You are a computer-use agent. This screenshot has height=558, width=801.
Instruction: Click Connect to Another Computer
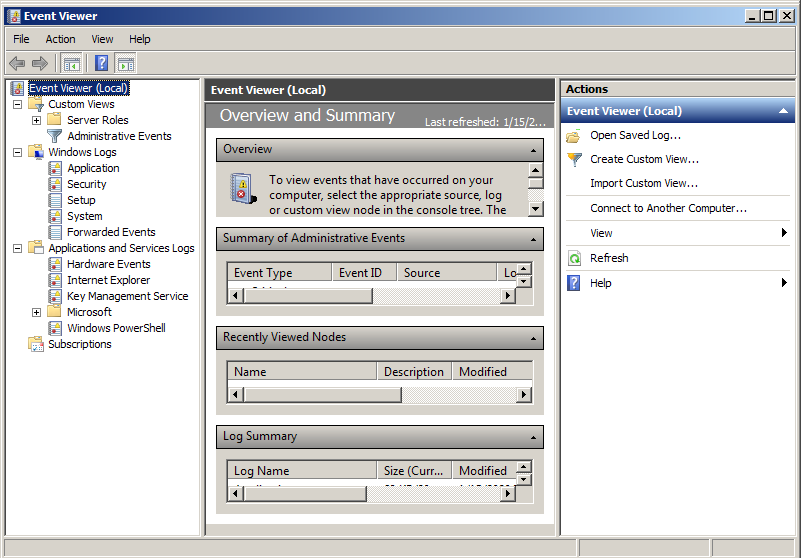668,208
